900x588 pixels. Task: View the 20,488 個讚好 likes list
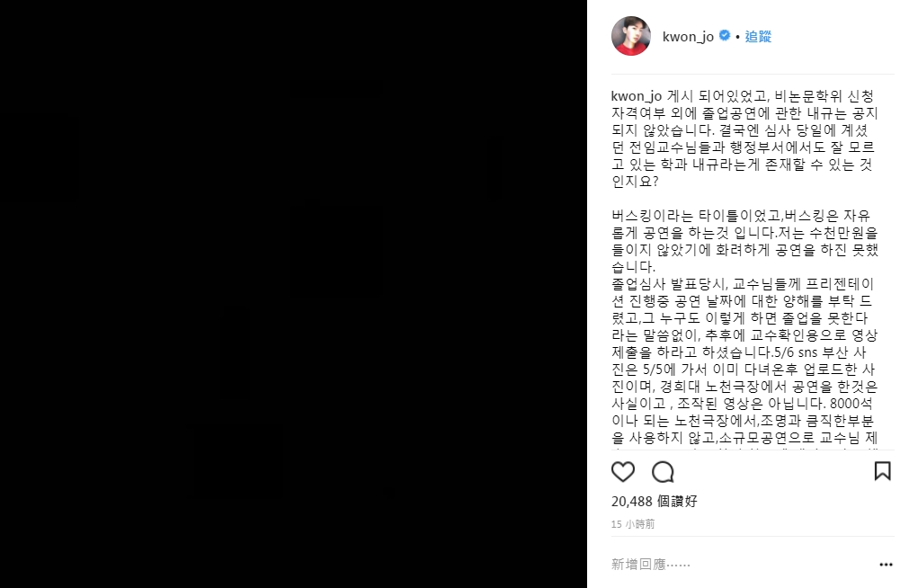[655, 502]
